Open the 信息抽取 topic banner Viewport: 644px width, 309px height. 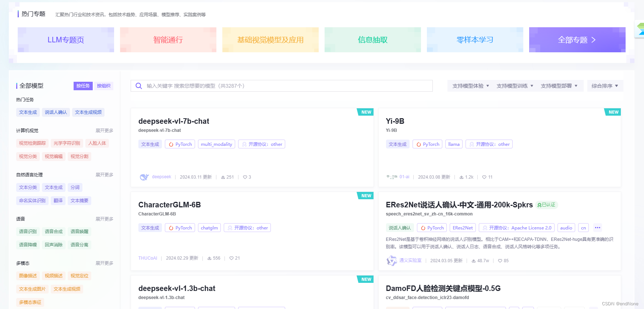point(373,40)
